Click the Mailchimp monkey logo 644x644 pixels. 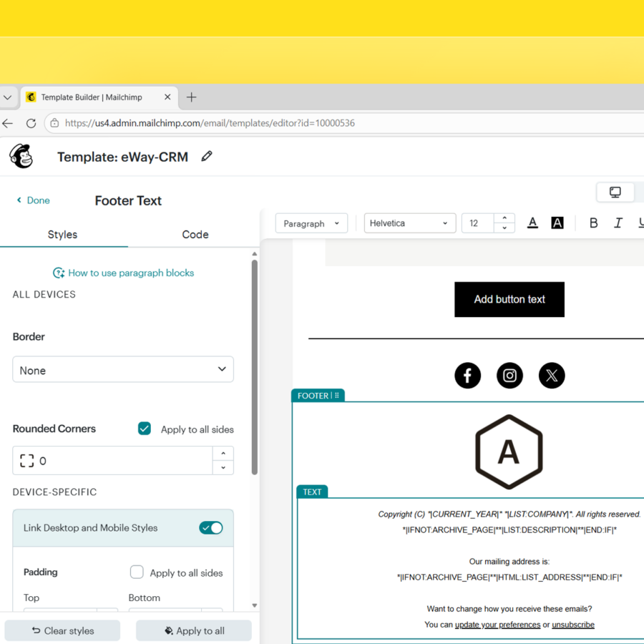(21, 156)
